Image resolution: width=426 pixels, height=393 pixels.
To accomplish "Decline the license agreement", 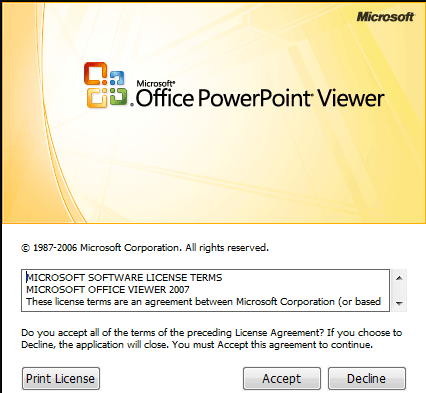I will 367,379.
